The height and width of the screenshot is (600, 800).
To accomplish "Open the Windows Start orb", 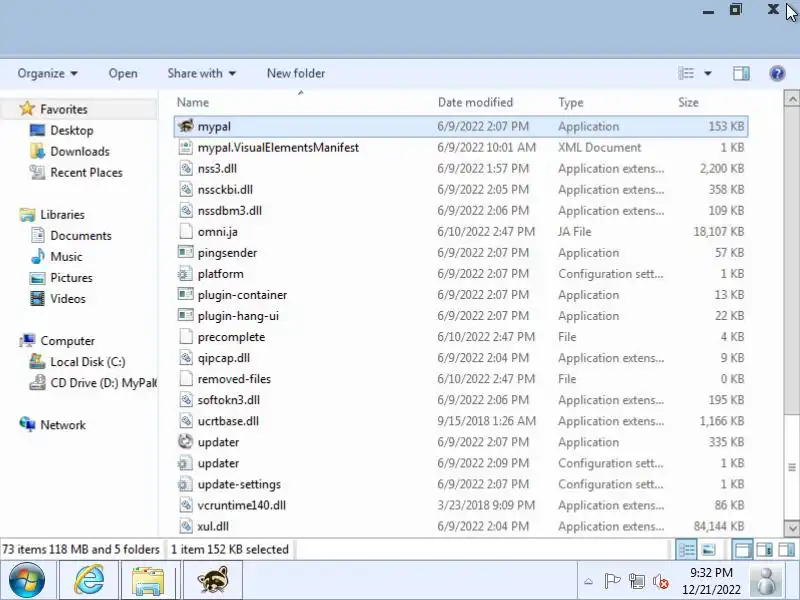I will (x=27, y=580).
